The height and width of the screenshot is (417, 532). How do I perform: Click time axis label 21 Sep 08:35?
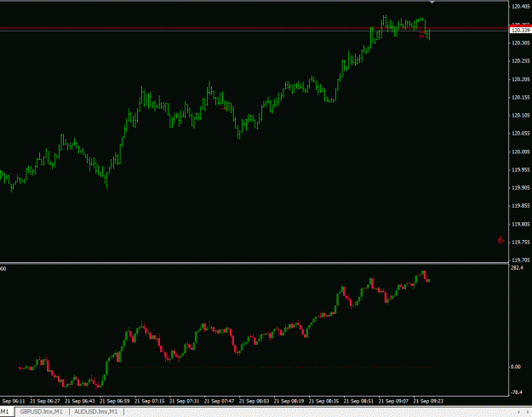[x=323, y=401]
